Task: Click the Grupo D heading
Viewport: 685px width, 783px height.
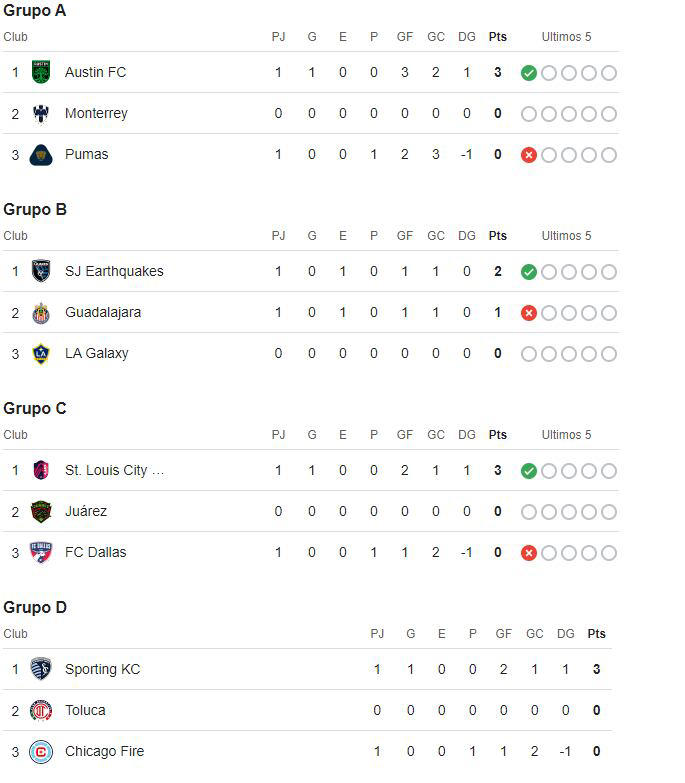Action: (x=35, y=607)
